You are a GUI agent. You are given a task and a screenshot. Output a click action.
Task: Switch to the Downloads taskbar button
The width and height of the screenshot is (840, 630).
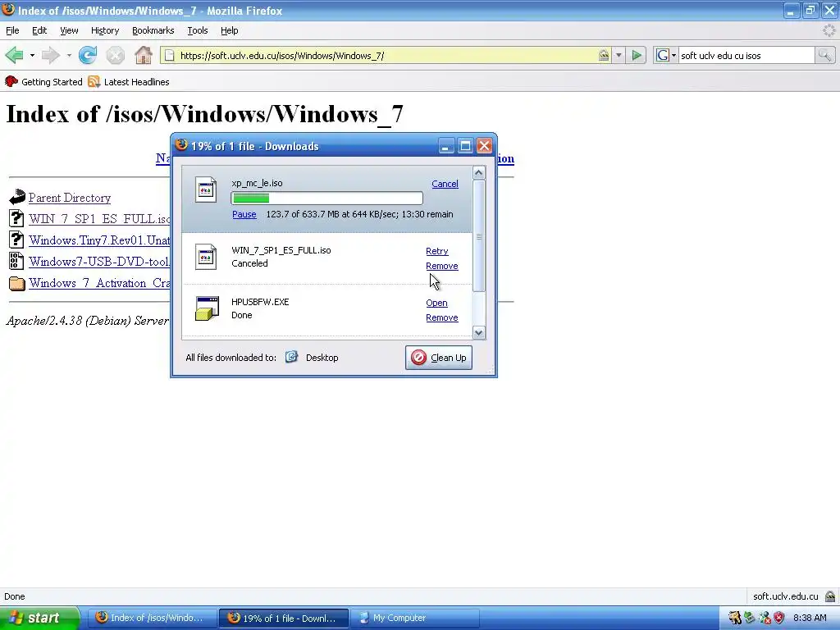pyautogui.click(x=284, y=618)
